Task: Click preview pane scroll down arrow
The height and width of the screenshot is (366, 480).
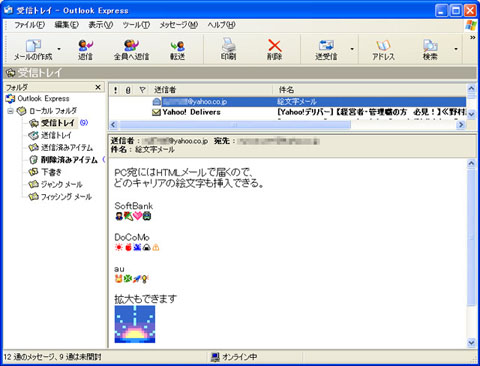Action: [x=471, y=342]
